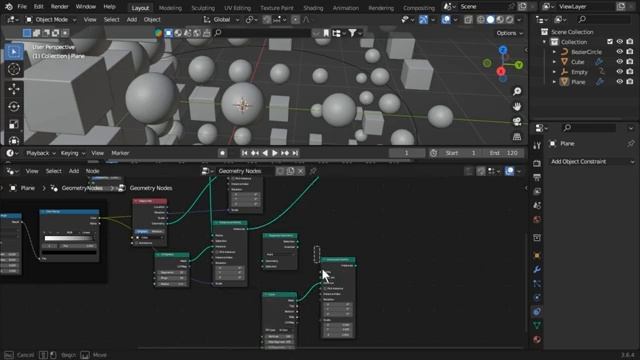Hide Cube in the outliner

[x=620, y=62]
